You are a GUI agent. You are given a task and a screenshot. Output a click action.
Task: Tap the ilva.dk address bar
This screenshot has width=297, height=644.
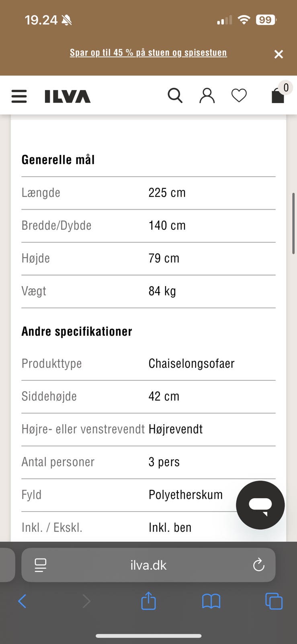click(148, 565)
